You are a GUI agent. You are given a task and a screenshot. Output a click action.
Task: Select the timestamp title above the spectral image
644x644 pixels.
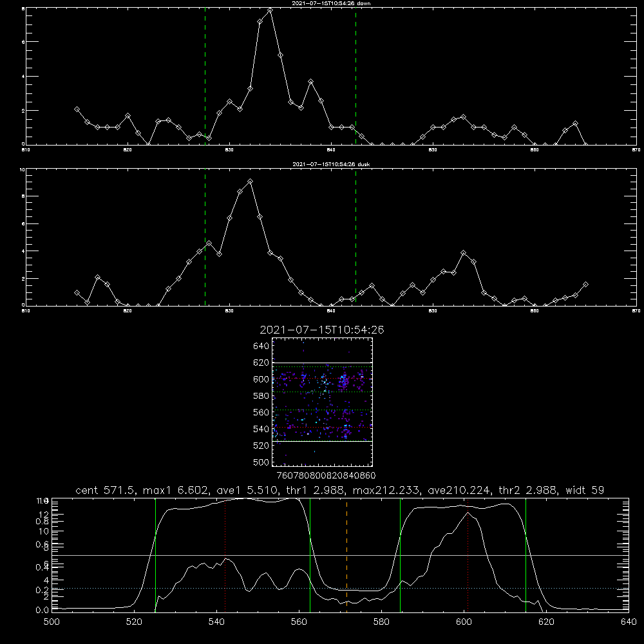322,330
